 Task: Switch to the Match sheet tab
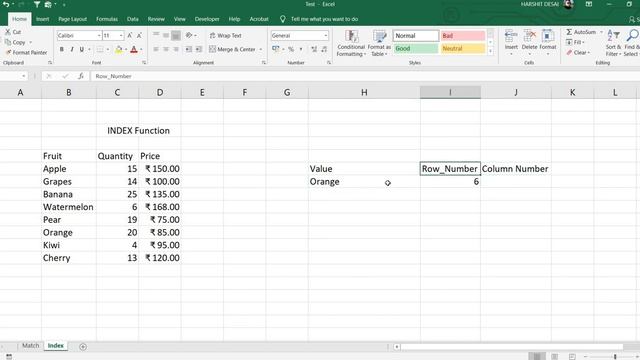coord(31,346)
